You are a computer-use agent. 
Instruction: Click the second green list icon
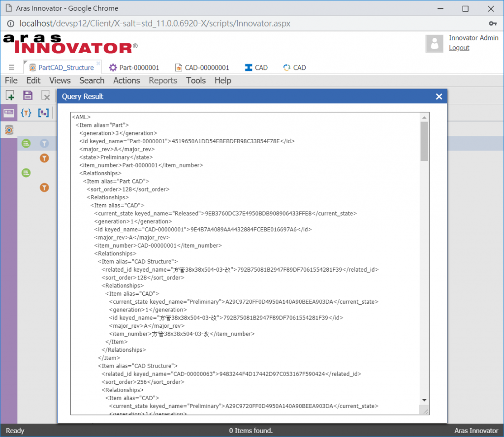pos(26,173)
